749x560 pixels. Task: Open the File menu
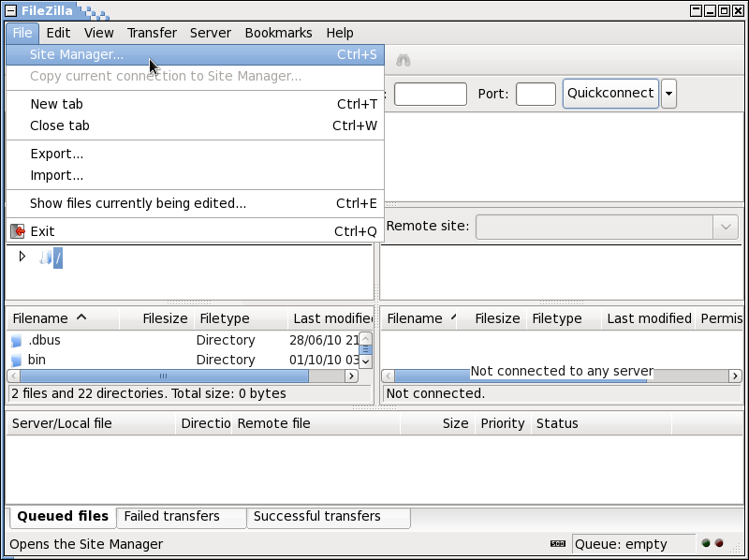click(x=22, y=33)
